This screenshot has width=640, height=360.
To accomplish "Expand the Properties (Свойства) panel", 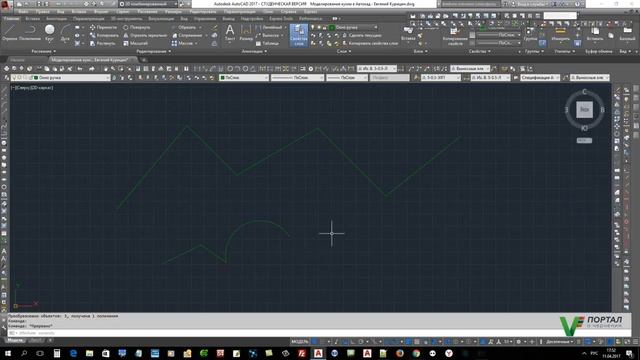I will click(x=480, y=51).
